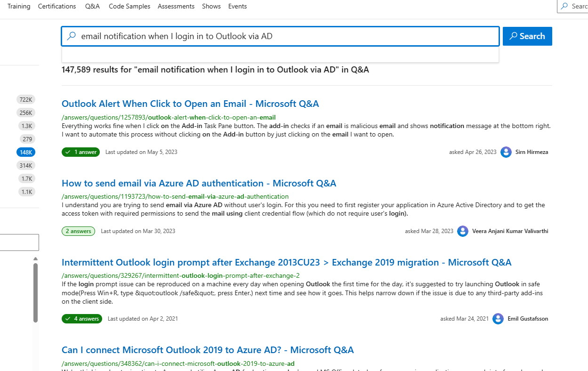
Task: Click the green '1 answer' badge
Action: (x=81, y=152)
